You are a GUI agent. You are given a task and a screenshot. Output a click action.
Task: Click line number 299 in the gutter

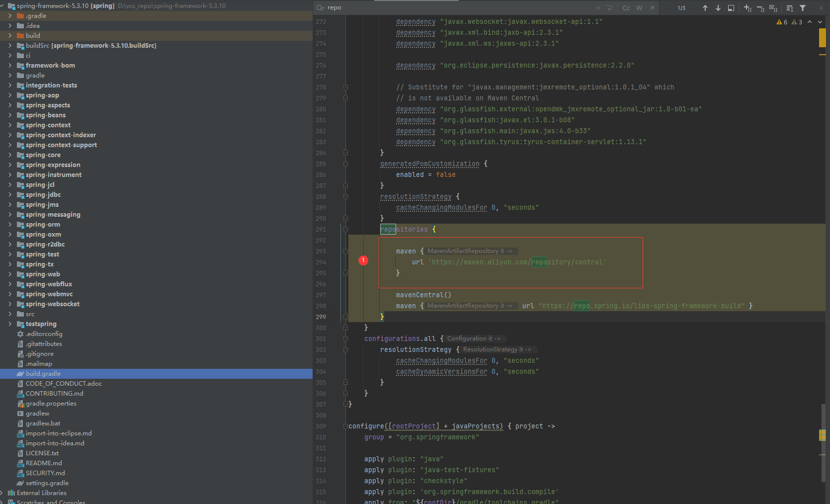tap(321, 317)
